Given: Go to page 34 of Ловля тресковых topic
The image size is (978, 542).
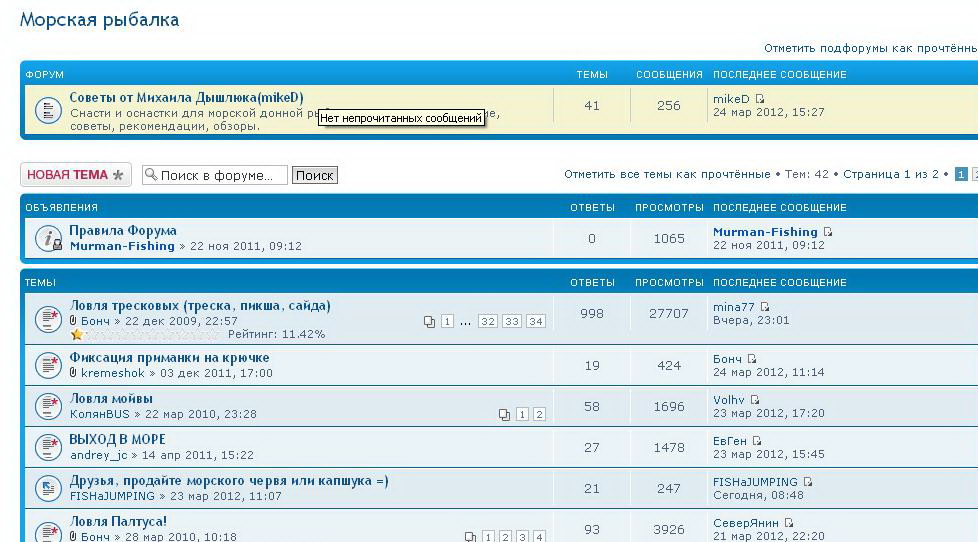Looking at the screenshot, I should (536, 321).
